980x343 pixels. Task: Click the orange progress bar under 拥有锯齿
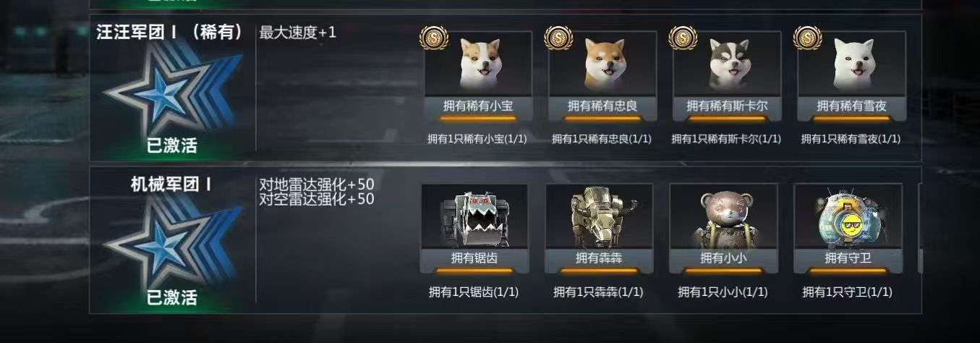tap(475, 271)
